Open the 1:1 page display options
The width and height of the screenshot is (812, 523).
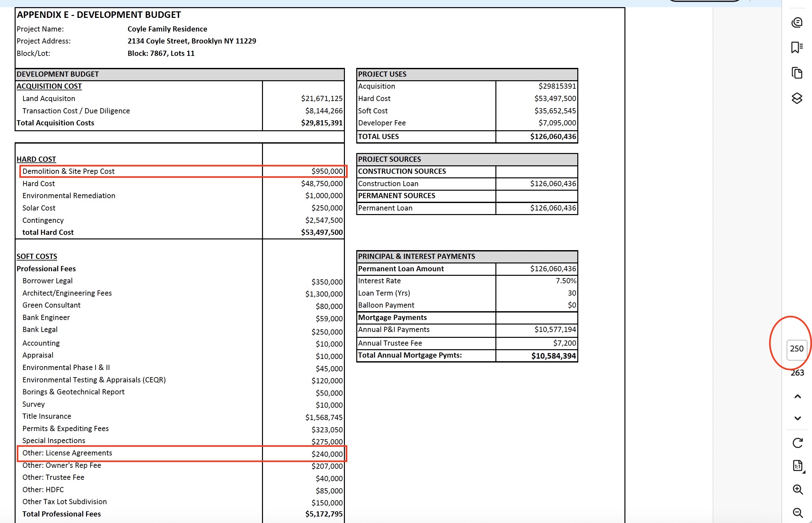point(797,466)
